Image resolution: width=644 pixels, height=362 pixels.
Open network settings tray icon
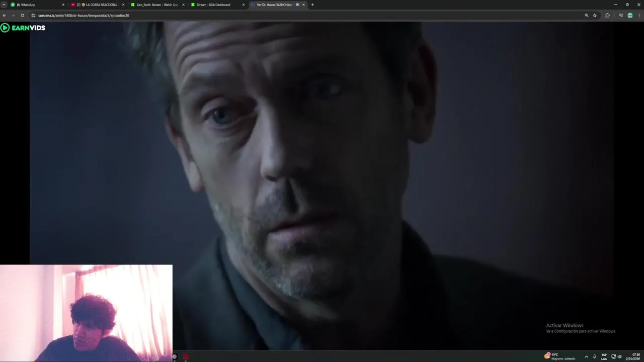613,356
